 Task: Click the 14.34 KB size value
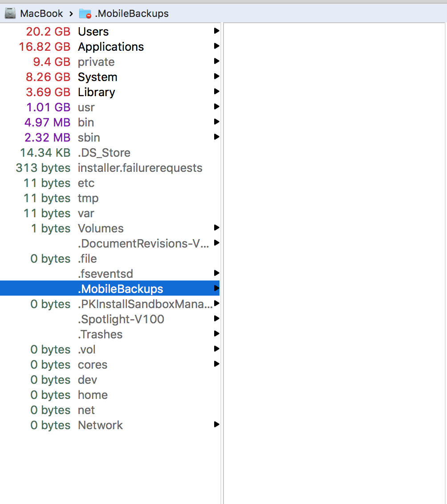click(45, 153)
